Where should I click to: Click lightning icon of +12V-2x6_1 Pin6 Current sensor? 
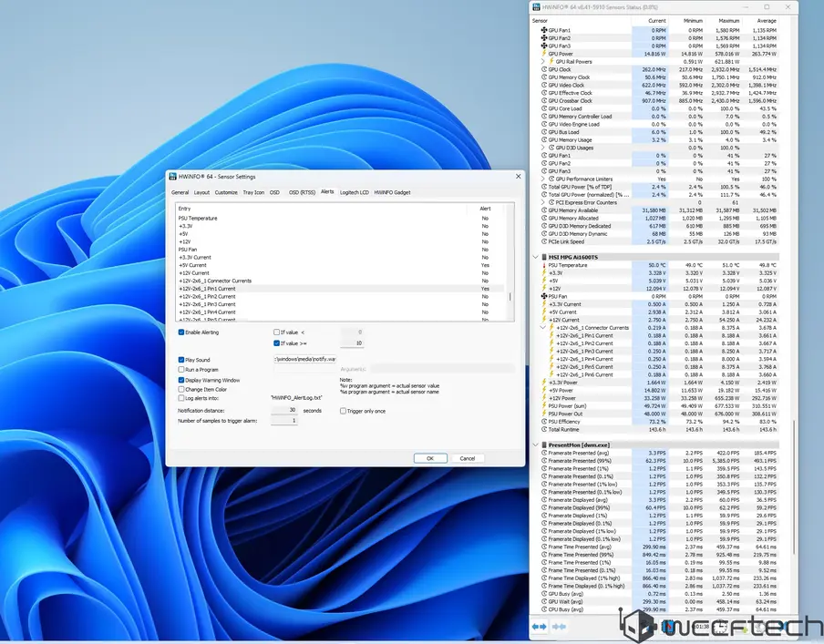click(x=551, y=374)
